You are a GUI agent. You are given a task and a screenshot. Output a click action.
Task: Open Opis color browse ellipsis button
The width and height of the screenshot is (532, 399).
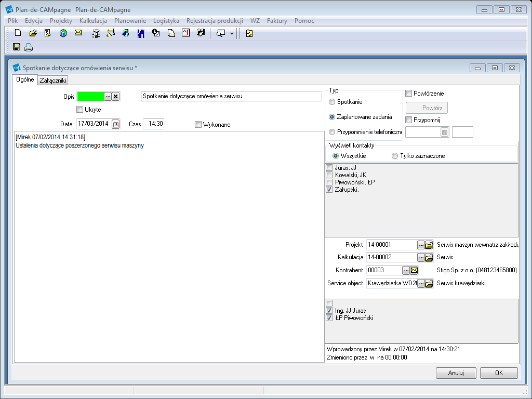(x=108, y=96)
